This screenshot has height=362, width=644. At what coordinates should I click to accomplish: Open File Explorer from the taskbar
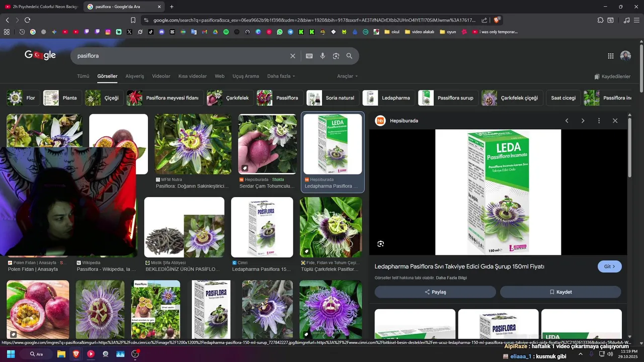coord(61,354)
